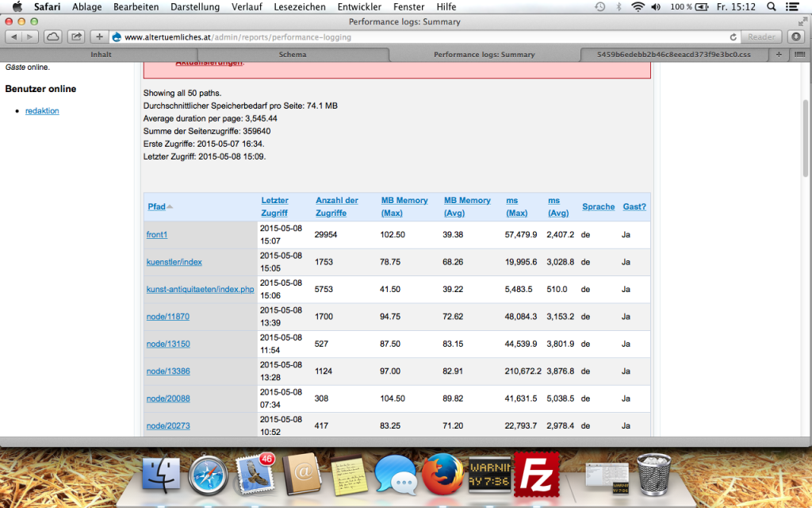The height and width of the screenshot is (508, 812).
Task: Open the Lesezeichen menu
Action: (x=299, y=6)
